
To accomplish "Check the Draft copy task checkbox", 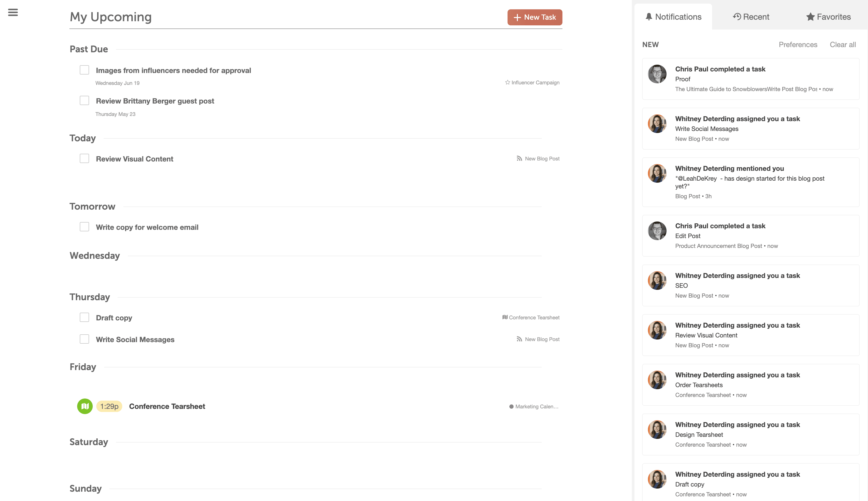I will (84, 317).
